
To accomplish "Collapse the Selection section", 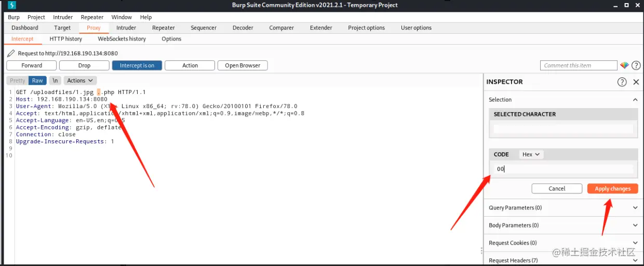I will [x=635, y=100].
